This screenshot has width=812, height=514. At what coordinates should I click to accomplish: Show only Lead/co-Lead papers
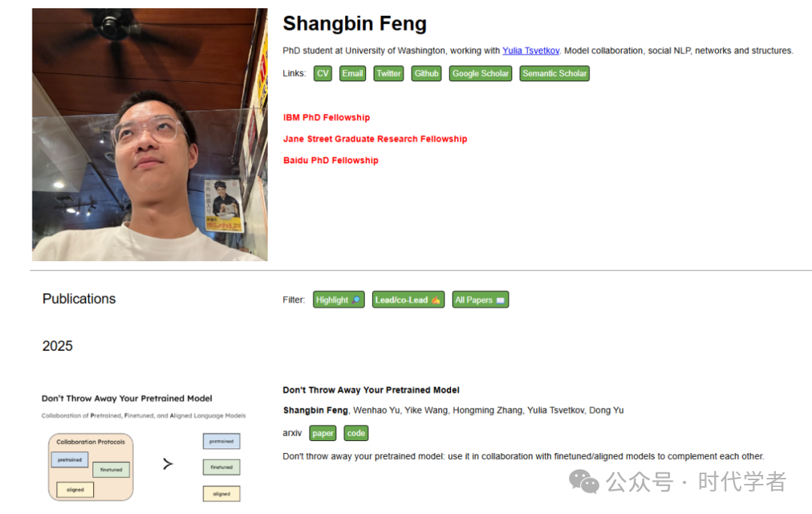click(408, 300)
